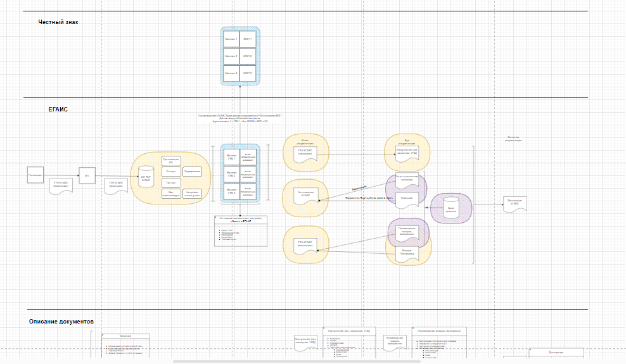
Task: Select the Магазин 1 box in Честный знак
Action: coord(231,39)
